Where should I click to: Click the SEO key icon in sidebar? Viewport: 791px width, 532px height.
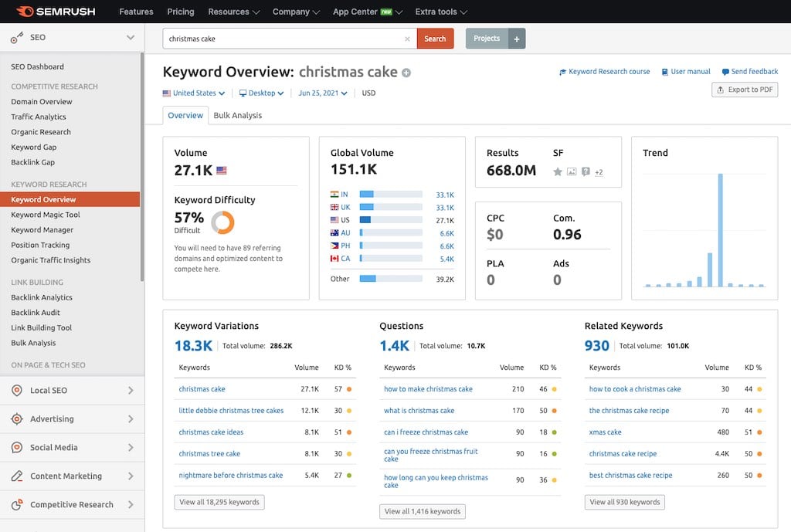point(17,37)
